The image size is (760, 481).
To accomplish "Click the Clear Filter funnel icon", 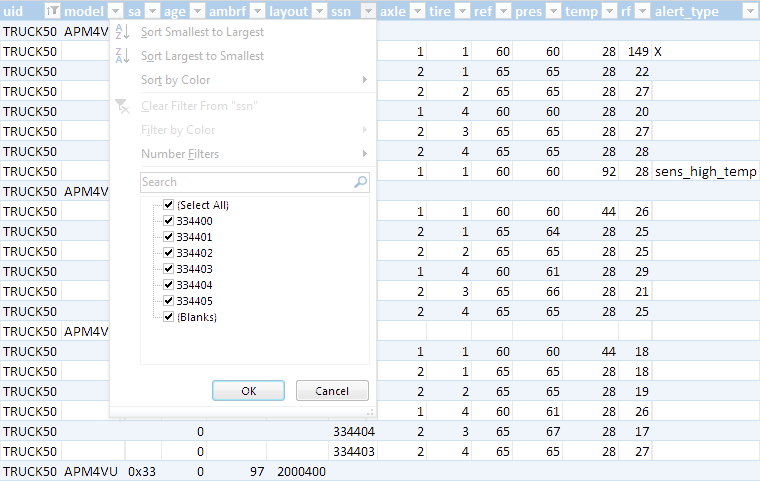I will tap(123, 106).
